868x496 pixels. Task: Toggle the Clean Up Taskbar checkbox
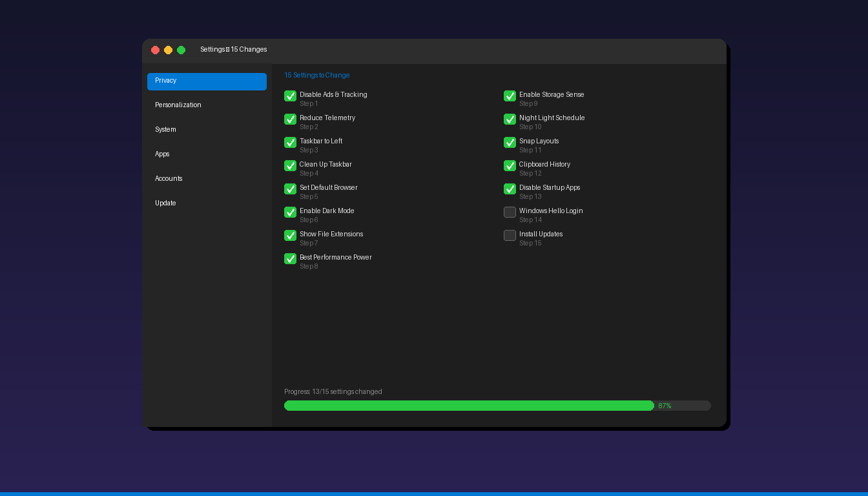290,165
